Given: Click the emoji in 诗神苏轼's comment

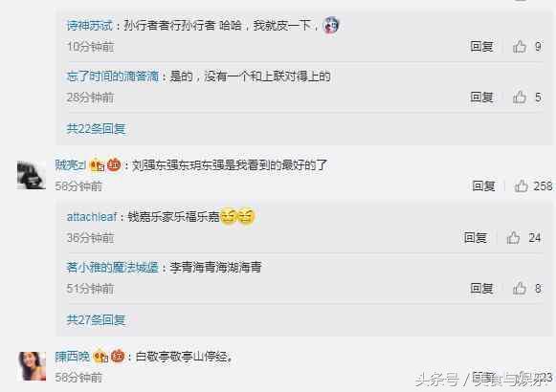Looking at the screenshot, I should [x=330, y=25].
